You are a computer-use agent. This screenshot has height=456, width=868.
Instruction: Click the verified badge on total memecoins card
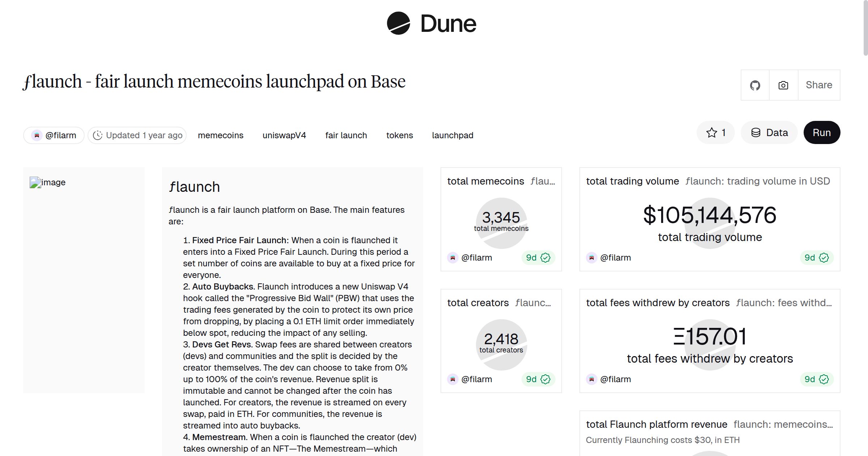point(546,258)
